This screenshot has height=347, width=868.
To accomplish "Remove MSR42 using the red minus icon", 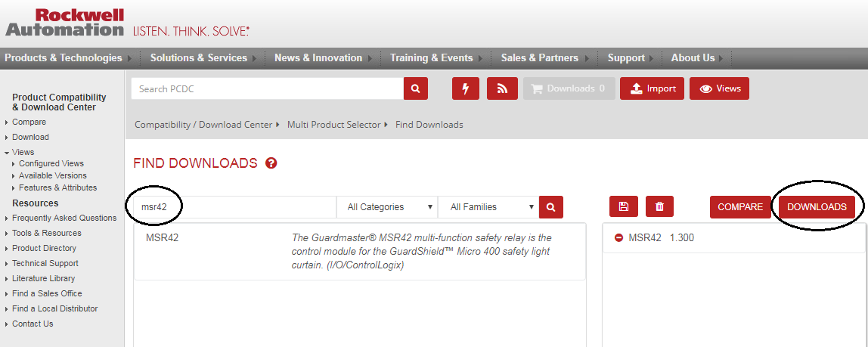I will click(619, 238).
